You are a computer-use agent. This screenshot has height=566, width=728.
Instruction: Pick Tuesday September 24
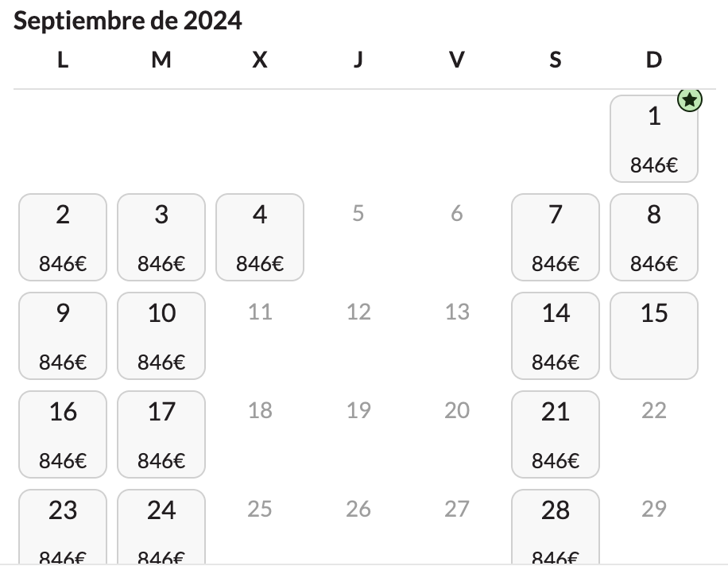pos(161,528)
